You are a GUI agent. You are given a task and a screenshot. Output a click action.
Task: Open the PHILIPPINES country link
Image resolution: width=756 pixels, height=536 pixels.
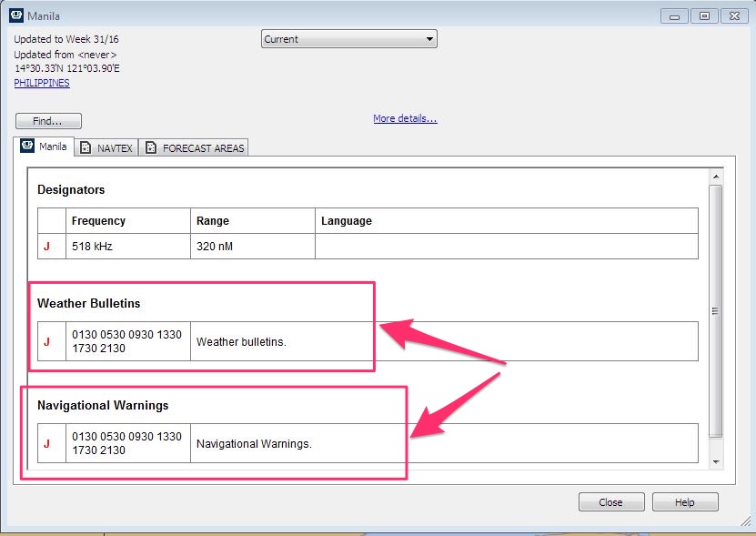point(42,83)
